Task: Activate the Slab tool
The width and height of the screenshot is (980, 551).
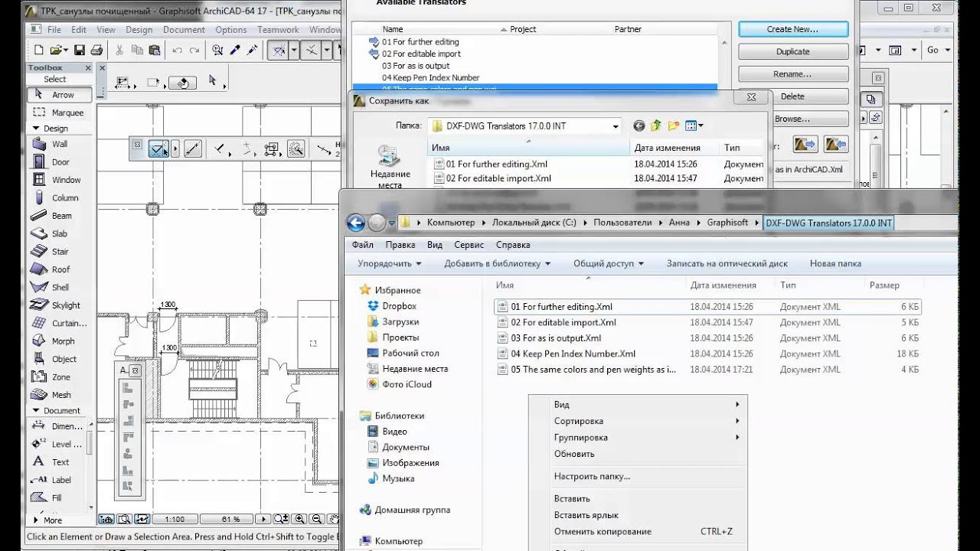Action: (x=60, y=233)
